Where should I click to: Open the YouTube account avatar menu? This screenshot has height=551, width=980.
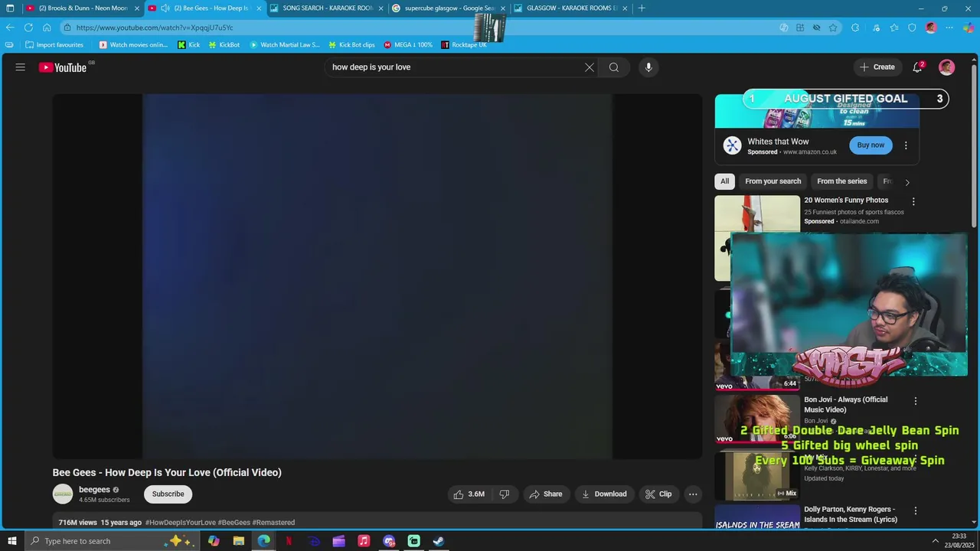pos(947,67)
